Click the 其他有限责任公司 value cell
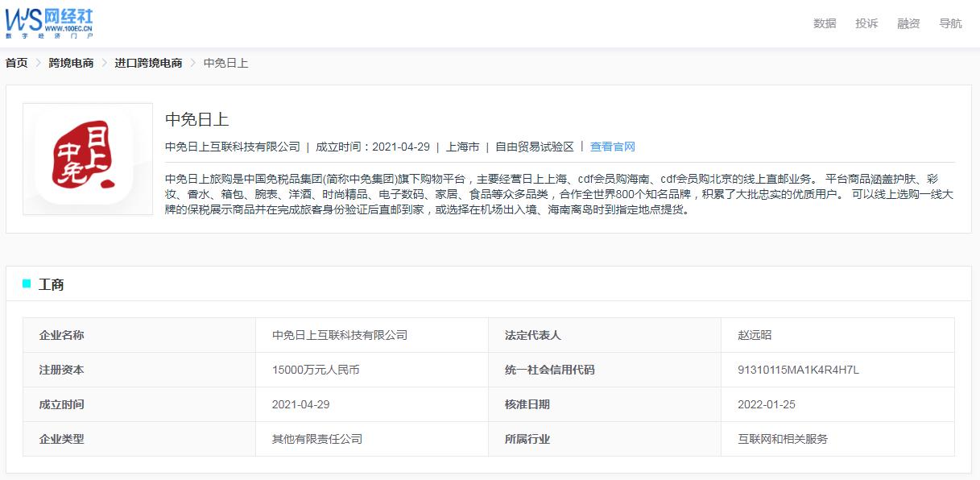 tap(372, 439)
